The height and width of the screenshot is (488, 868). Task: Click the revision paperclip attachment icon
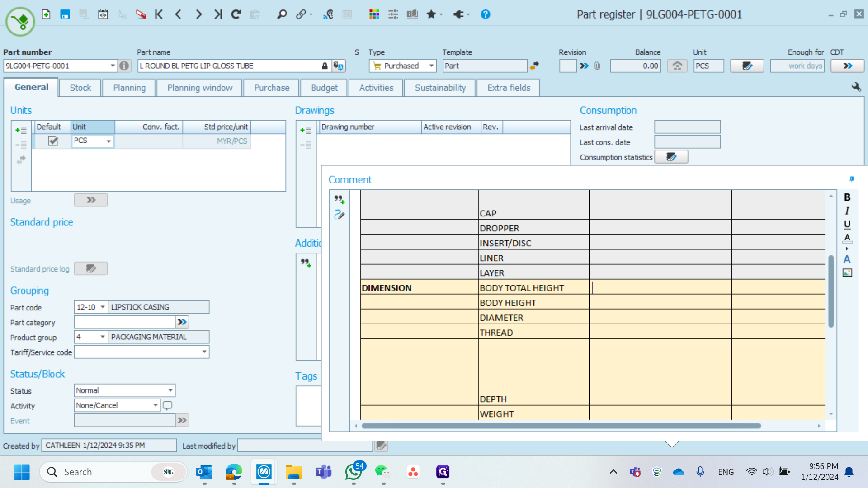(597, 66)
